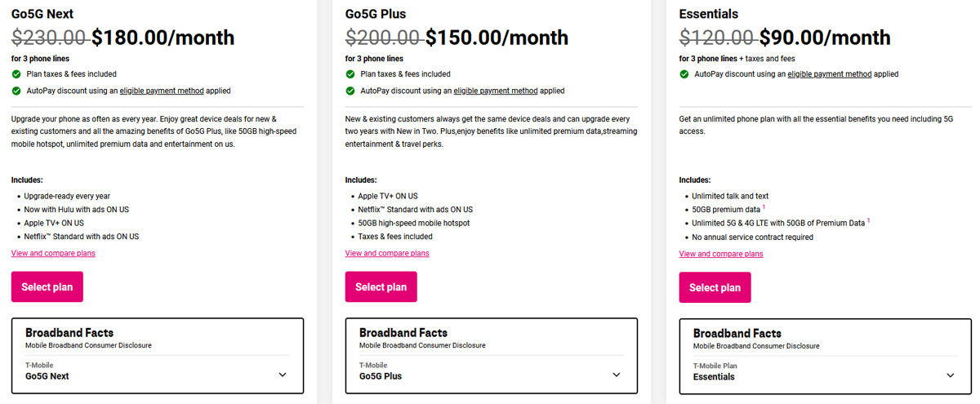Screen dimensions: 980x404
Task: Select the Go5G Next plan
Action: tap(47, 287)
